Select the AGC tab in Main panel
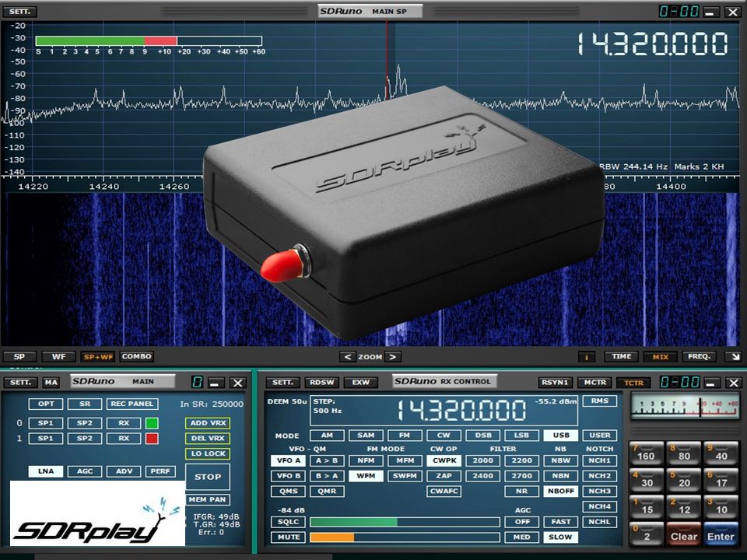 click(x=85, y=471)
